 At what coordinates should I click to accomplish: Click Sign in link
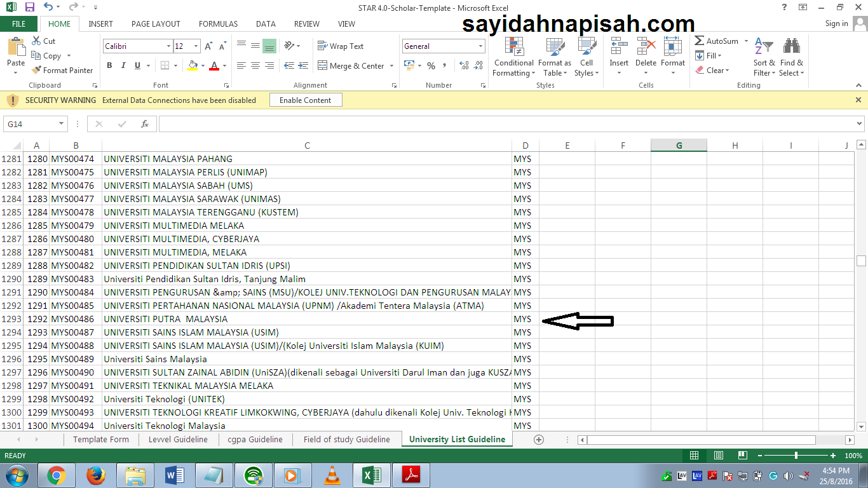point(836,24)
